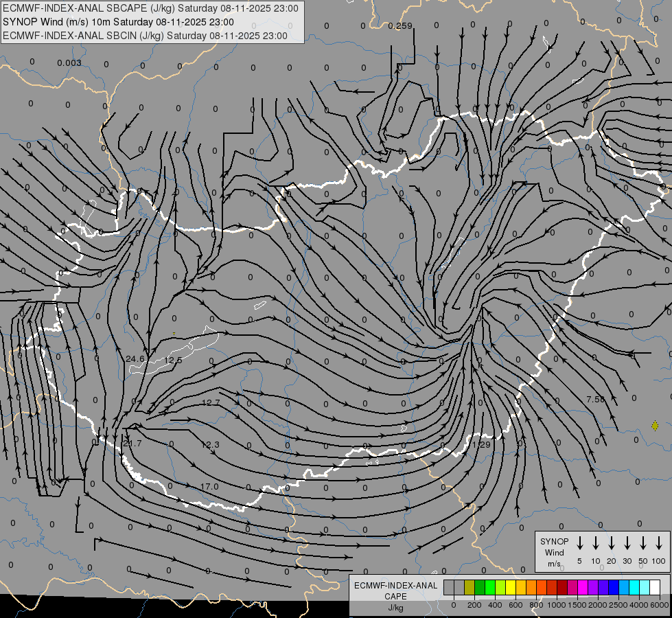Click the 21.7 value on the map

pyautogui.click(x=132, y=444)
